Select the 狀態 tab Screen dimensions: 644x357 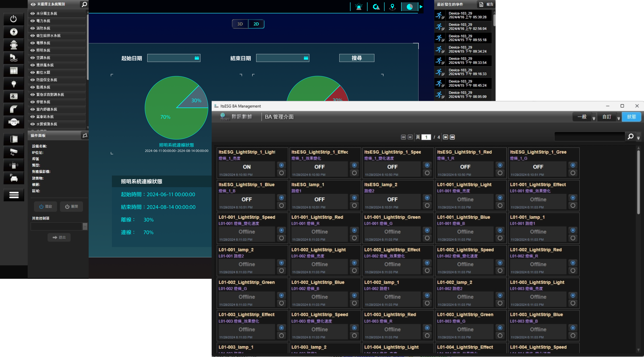point(631,117)
